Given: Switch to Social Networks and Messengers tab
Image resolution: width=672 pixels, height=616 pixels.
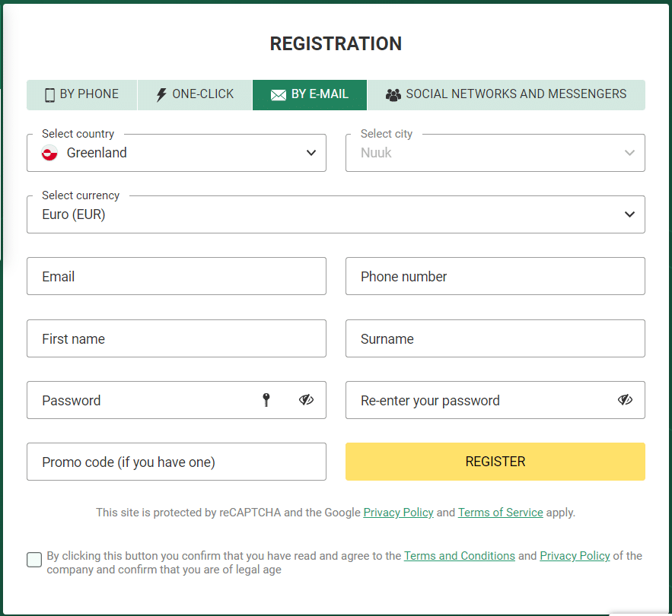Looking at the screenshot, I should (506, 94).
